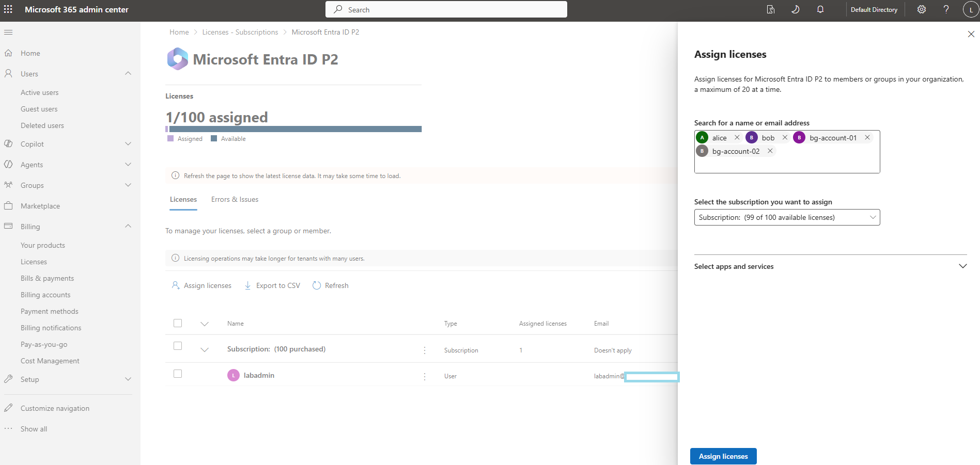Open Active users in sidebar
980x465 pixels.
click(x=39, y=92)
